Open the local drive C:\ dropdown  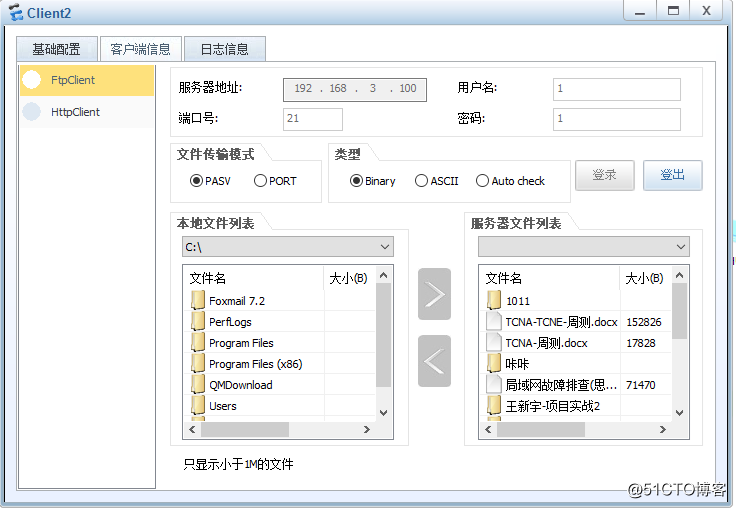click(x=288, y=246)
